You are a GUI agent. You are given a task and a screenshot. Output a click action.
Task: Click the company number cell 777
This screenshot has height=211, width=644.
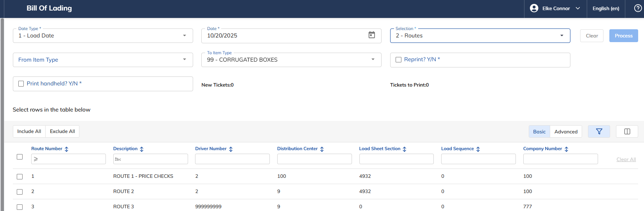(528, 207)
